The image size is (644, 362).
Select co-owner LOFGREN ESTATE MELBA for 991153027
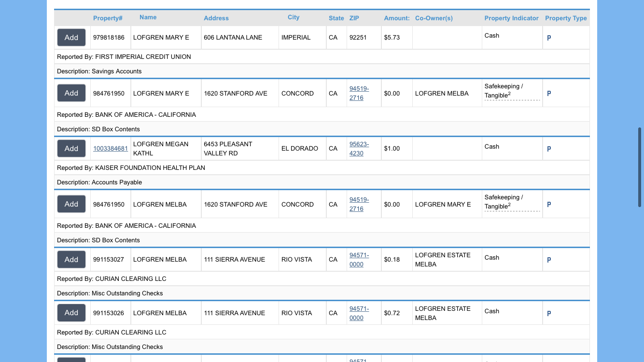(443, 260)
